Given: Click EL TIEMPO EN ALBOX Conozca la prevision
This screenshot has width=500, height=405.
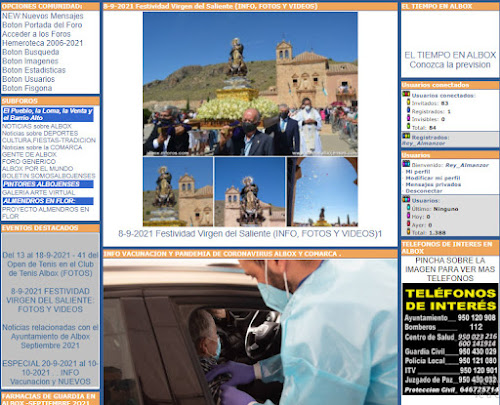Looking at the screenshot, I should [x=450, y=60].
